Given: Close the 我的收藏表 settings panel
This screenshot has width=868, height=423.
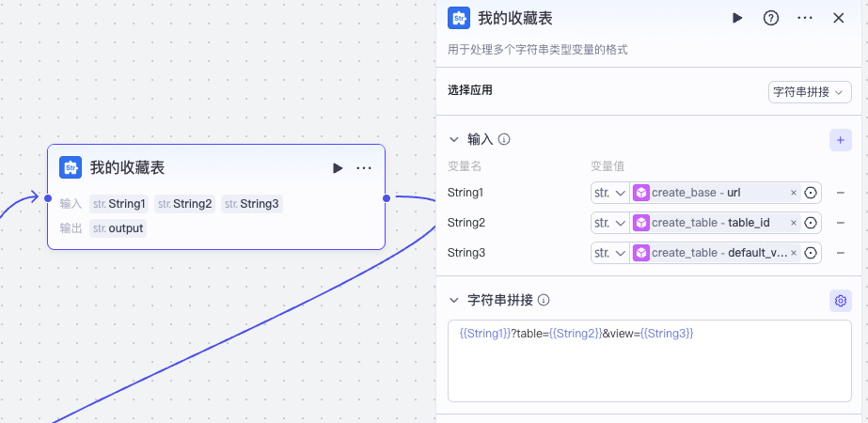Looking at the screenshot, I should (x=839, y=18).
